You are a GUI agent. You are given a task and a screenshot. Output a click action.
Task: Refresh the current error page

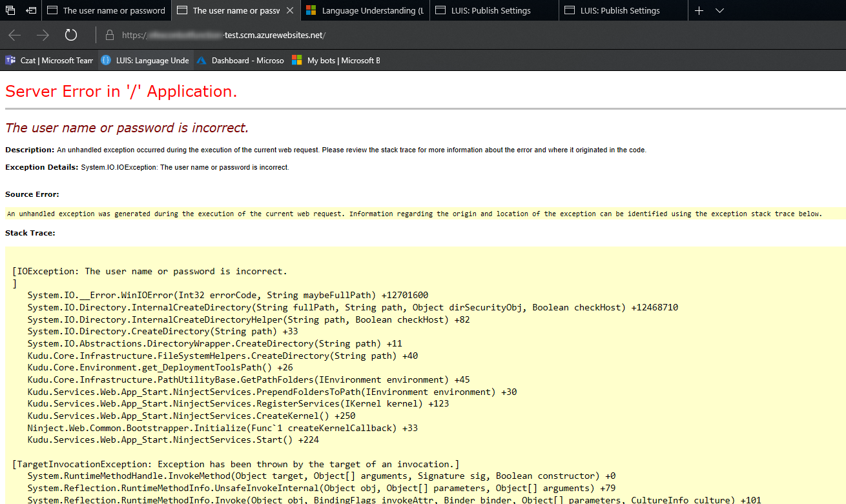[70, 35]
